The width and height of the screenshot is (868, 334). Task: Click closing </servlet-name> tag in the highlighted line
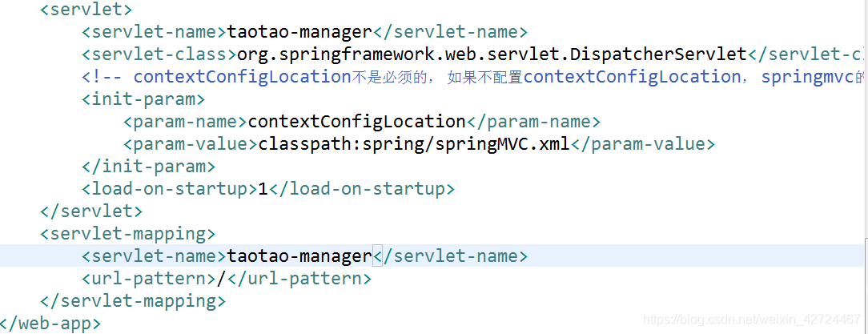click(x=450, y=256)
